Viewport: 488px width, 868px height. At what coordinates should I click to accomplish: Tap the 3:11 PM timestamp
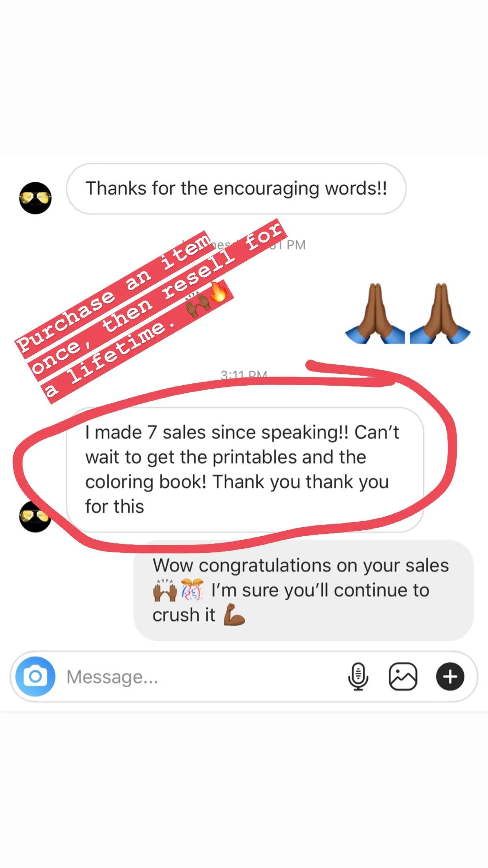point(244,375)
